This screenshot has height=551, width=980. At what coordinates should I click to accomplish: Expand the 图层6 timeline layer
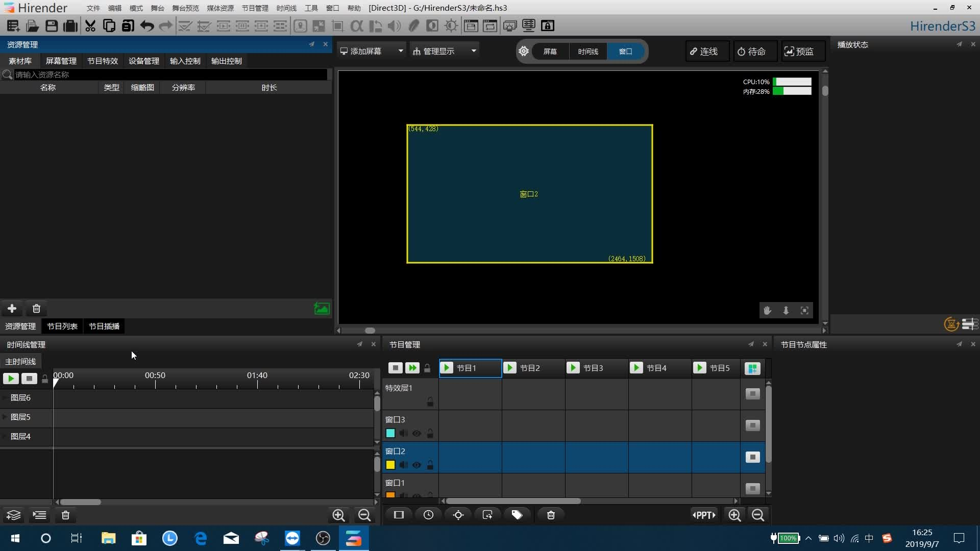point(5,397)
